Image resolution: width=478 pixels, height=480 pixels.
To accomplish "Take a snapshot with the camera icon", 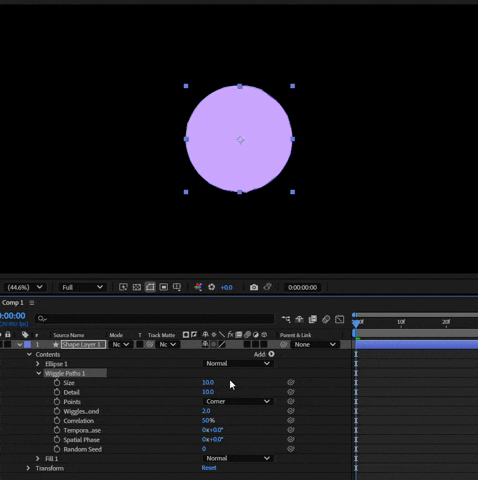I will pyautogui.click(x=254, y=287).
